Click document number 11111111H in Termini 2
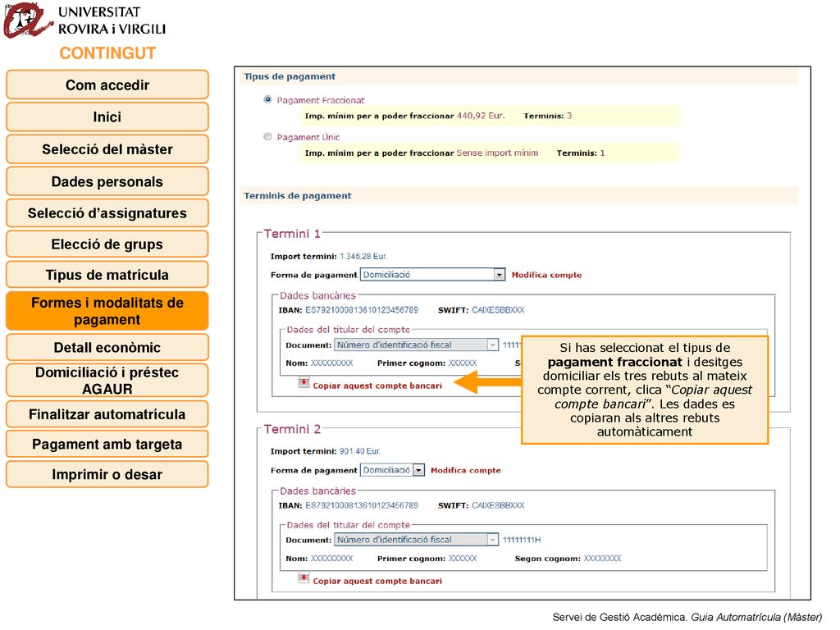 pyautogui.click(x=522, y=540)
